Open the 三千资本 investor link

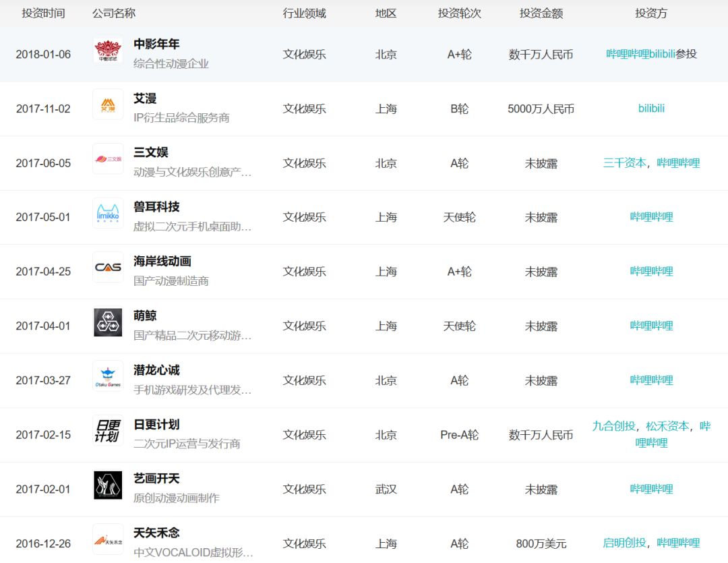click(x=624, y=162)
